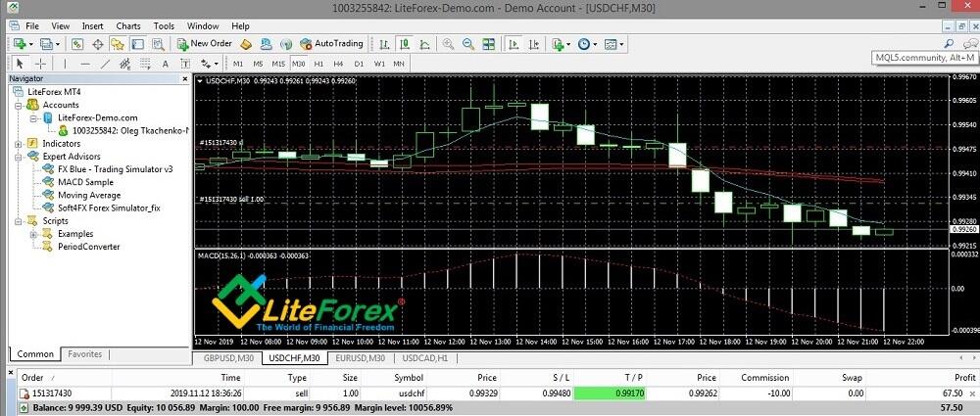This screenshot has height=416, width=980.
Task: Select Moving Average expert advisor
Action: [89, 195]
